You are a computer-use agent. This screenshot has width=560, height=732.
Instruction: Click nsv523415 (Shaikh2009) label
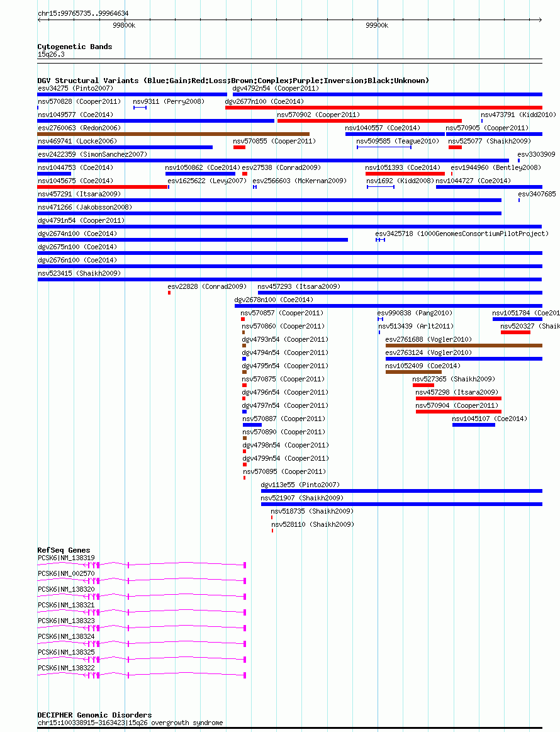(x=79, y=273)
